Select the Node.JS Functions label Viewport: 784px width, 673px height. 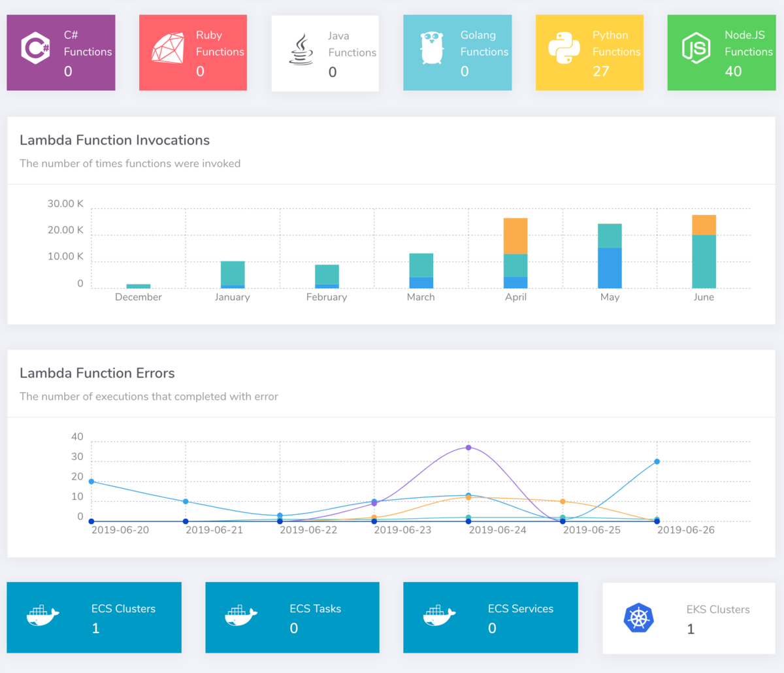[749, 43]
